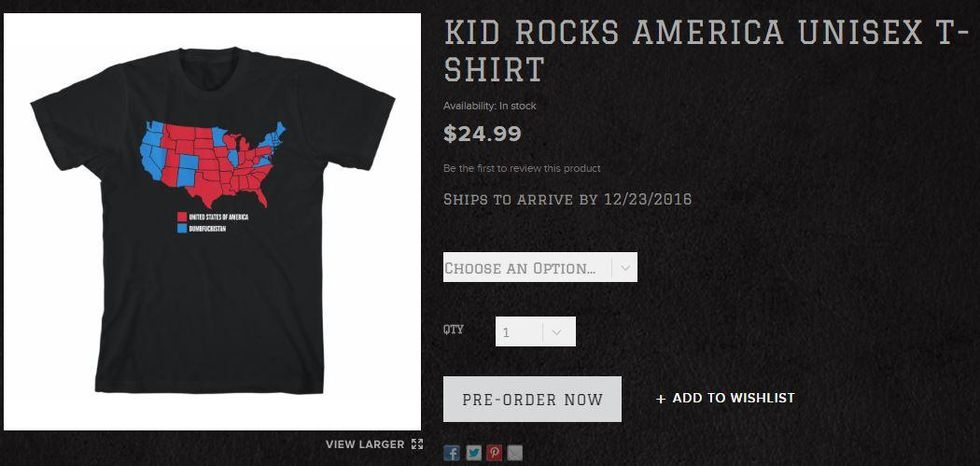Open the QTY dropdown arrow
The height and width of the screenshot is (466, 980).
click(x=557, y=332)
